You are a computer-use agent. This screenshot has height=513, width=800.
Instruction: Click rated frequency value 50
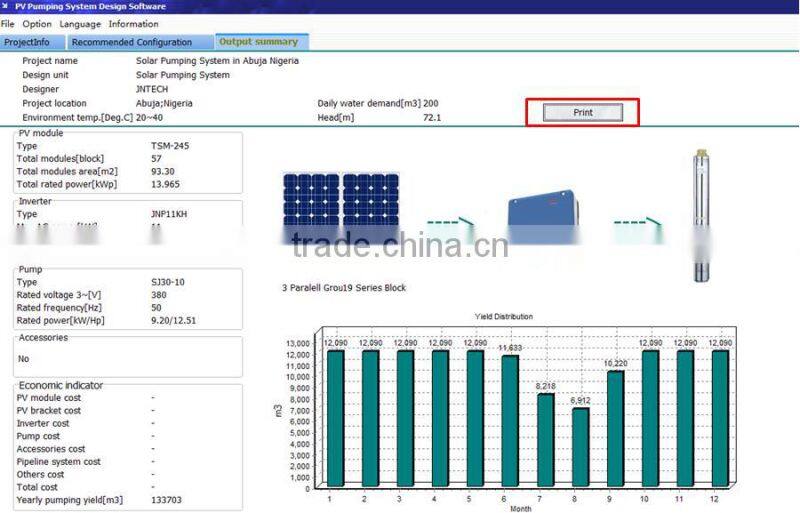pyautogui.click(x=156, y=308)
